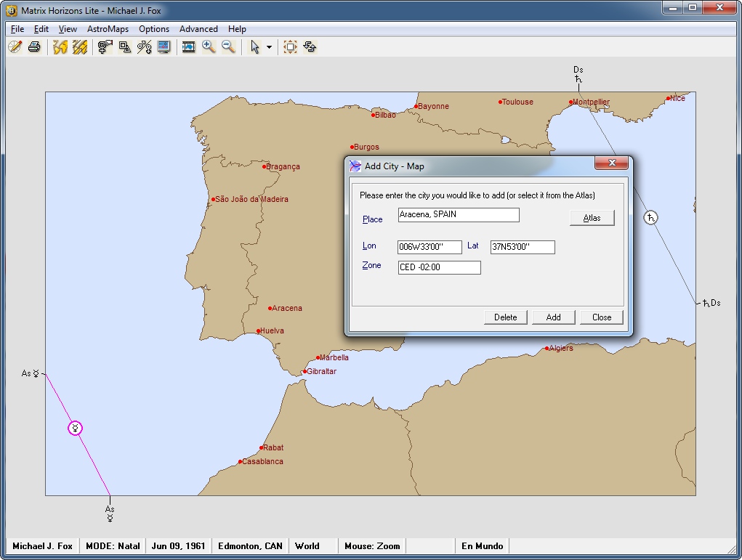Click the Mercury symbol circle on magenta line
Viewport: 742px width, 560px height.
pyautogui.click(x=76, y=428)
